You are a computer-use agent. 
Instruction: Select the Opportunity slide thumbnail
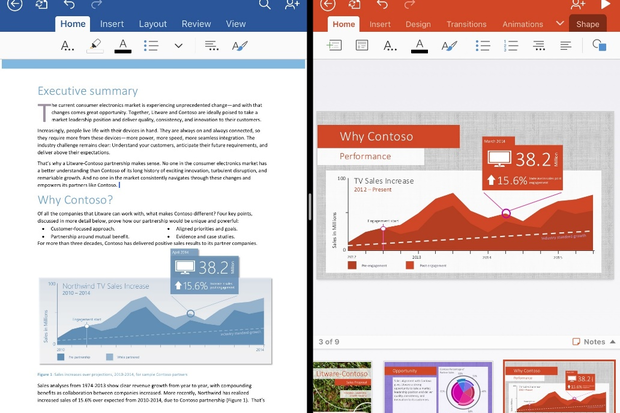point(438,388)
